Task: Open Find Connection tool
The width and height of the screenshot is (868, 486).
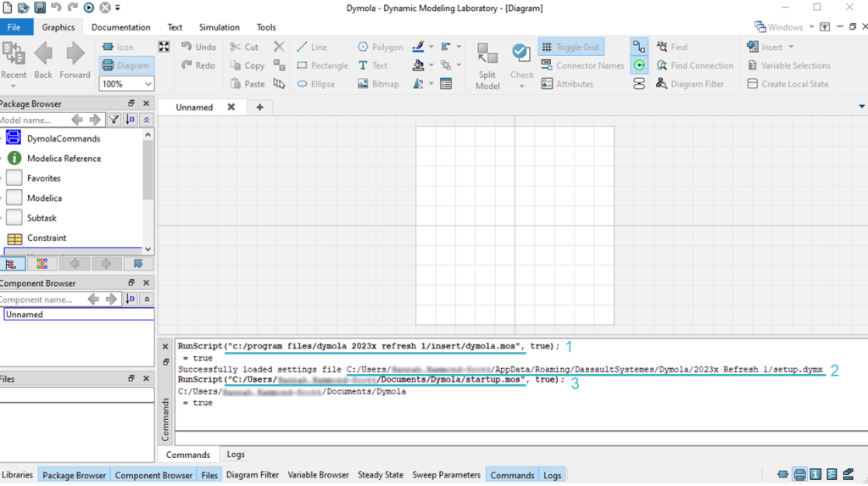Action: tap(694, 65)
